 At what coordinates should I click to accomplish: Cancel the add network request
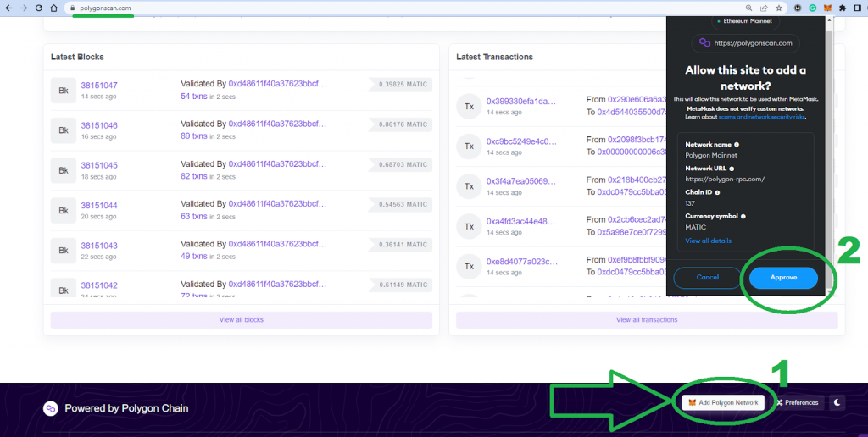[x=708, y=278]
